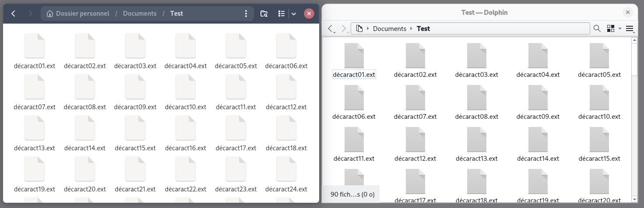Click the forward arrow in the Nautilus window
Screen dimensions: 644x208
click(x=30, y=14)
